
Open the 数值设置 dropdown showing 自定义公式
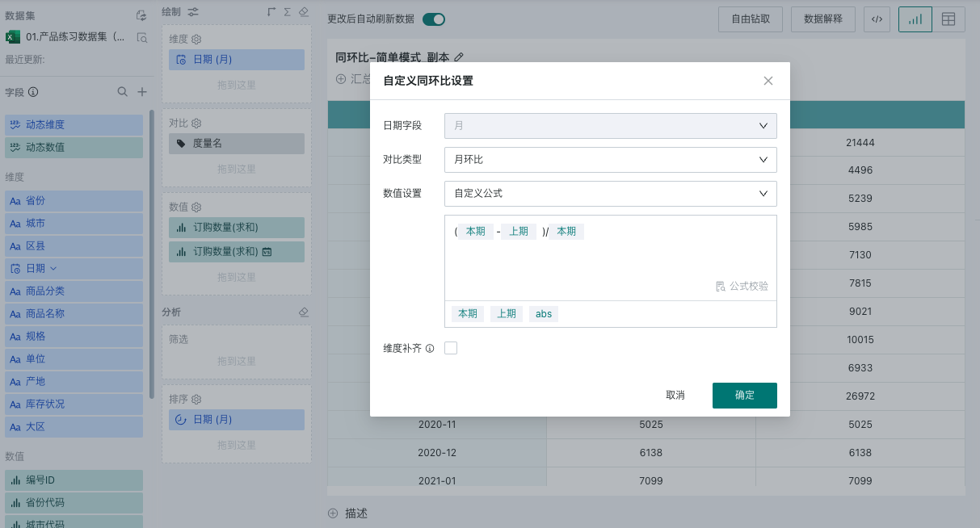point(611,194)
